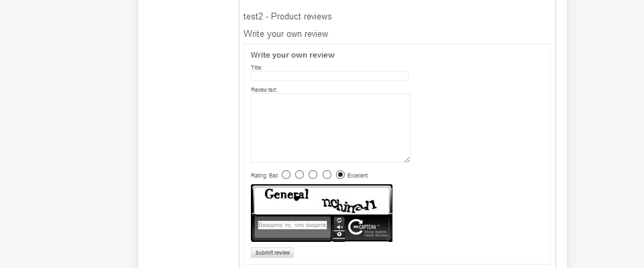Click the 'Excellent' rating label
This screenshot has width=644, height=268.
(358, 176)
